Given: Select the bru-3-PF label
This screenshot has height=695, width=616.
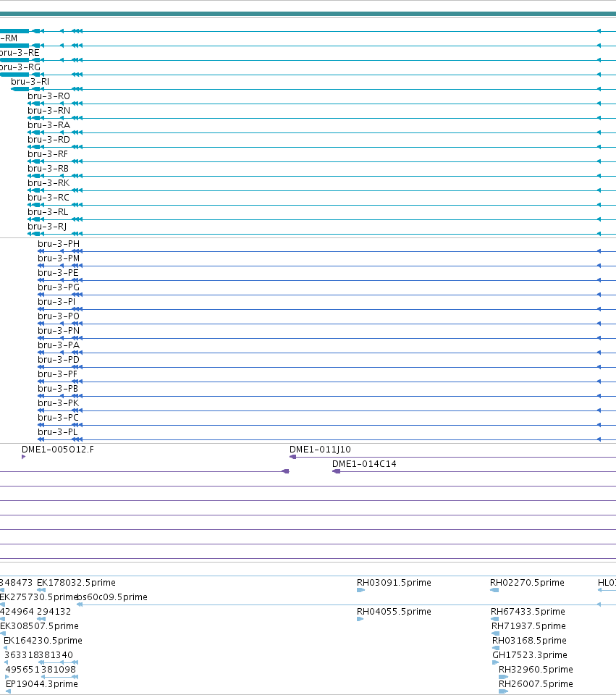Looking at the screenshot, I should point(58,374).
